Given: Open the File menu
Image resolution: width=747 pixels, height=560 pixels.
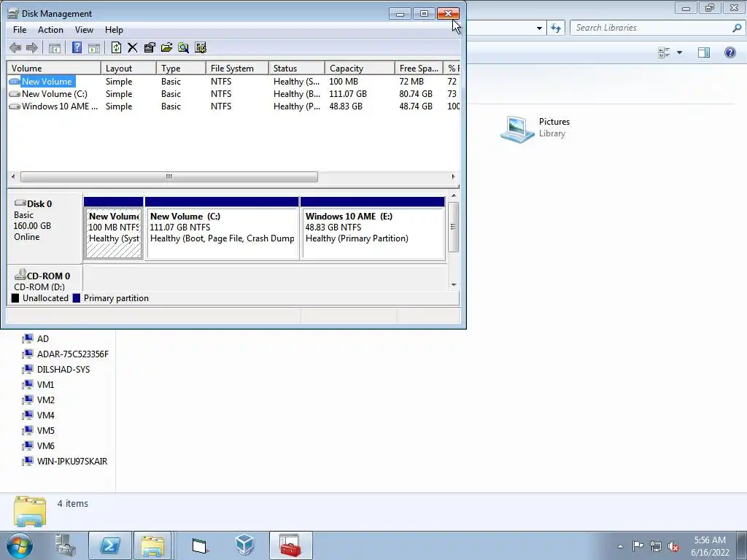Looking at the screenshot, I should [20, 29].
